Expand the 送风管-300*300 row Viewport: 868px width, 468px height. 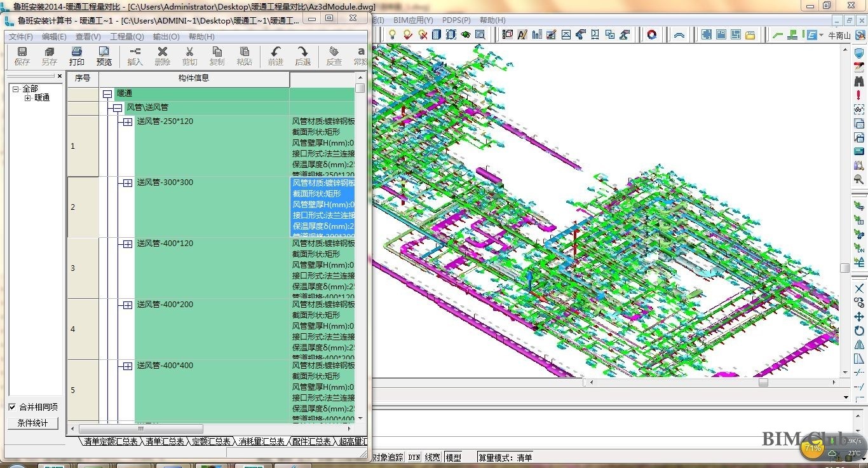point(128,183)
